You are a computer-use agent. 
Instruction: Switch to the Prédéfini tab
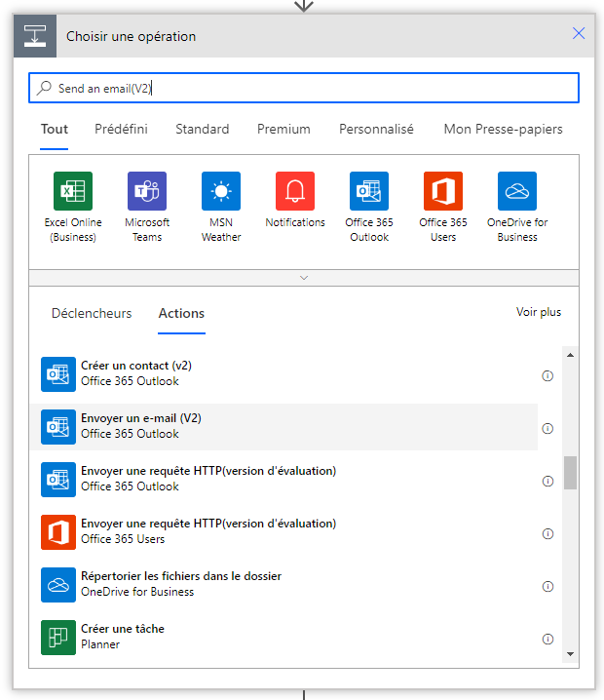(121, 129)
